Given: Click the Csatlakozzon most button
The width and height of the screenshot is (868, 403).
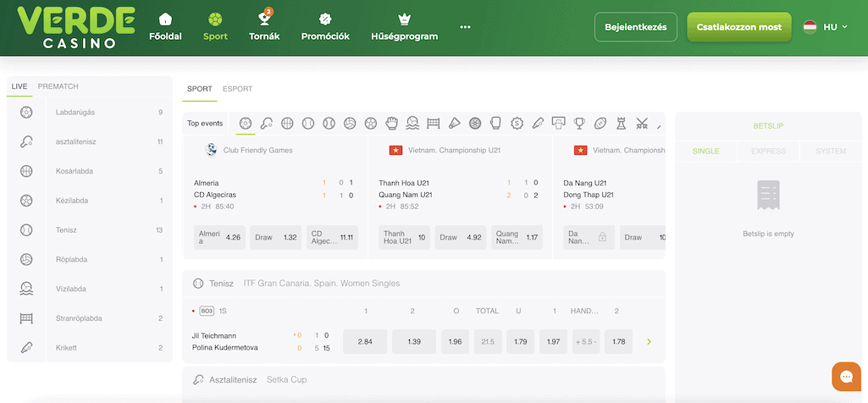Looking at the screenshot, I should pyautogui.click(x=738, y=27).
